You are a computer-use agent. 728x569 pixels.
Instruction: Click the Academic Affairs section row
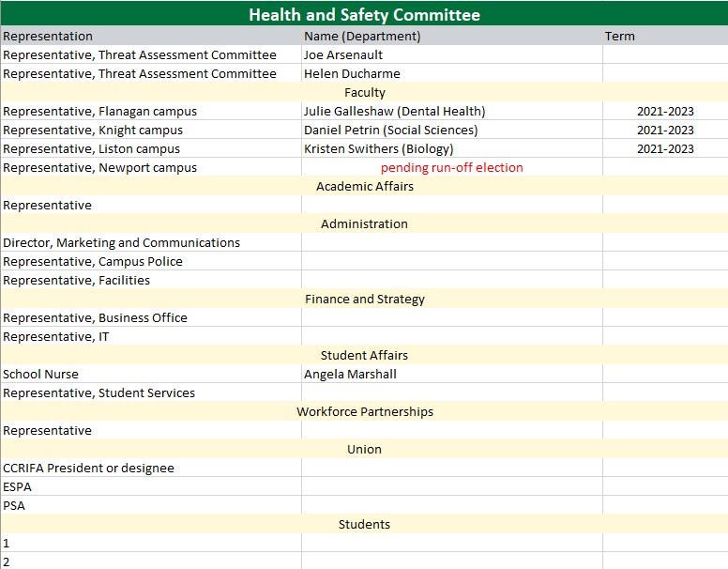pyautogui.click(x=364, y=186)
